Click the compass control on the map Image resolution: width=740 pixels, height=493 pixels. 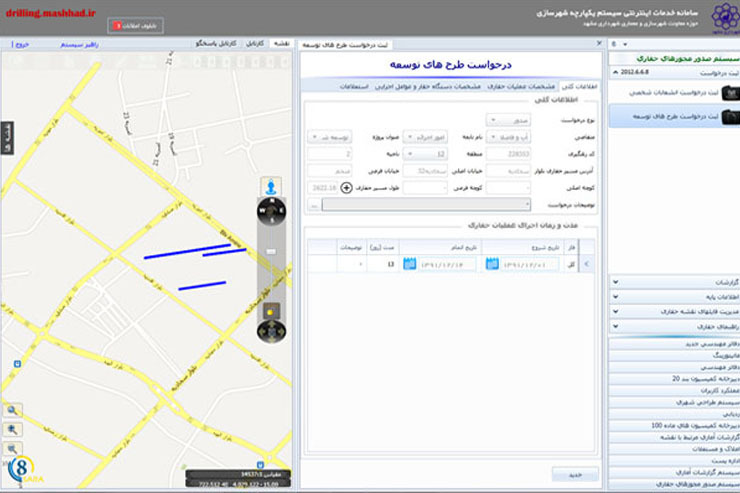point(271,211)
